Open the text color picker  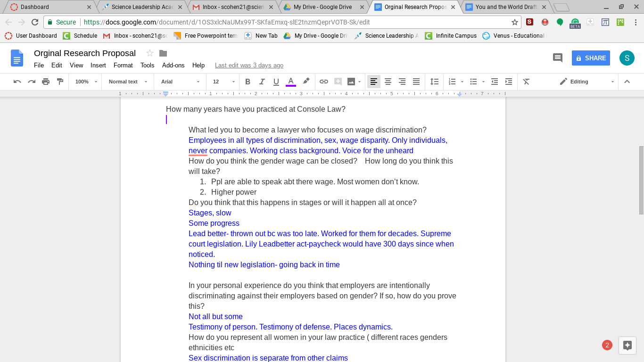click(291, 82)
